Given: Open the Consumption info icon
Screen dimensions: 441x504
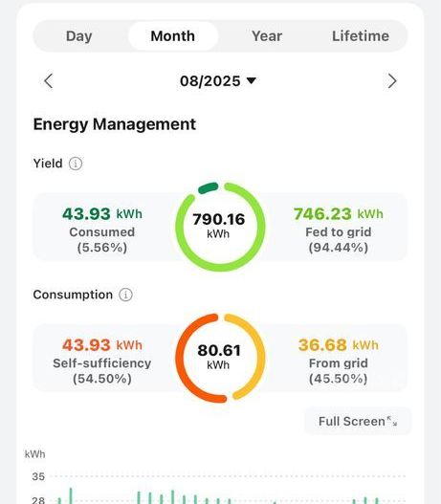Looking at the screenshot, I should pyautogui.click(x=125, y=295).
